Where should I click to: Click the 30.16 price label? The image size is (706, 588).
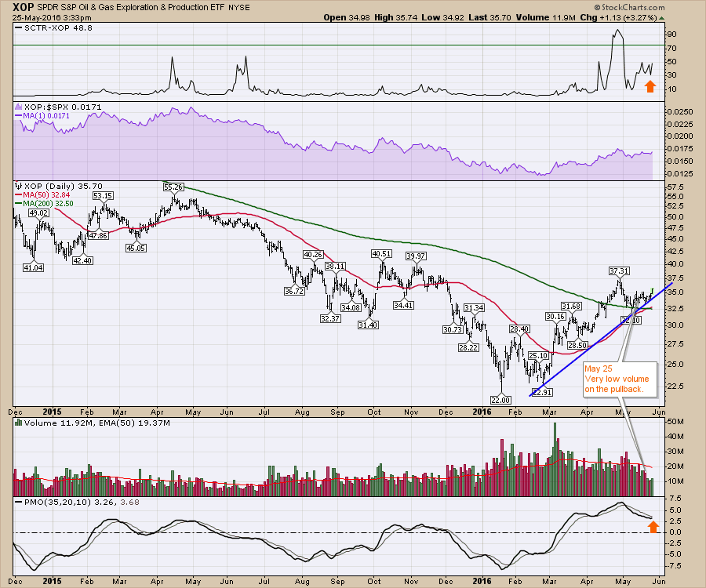tap(555, 317)
